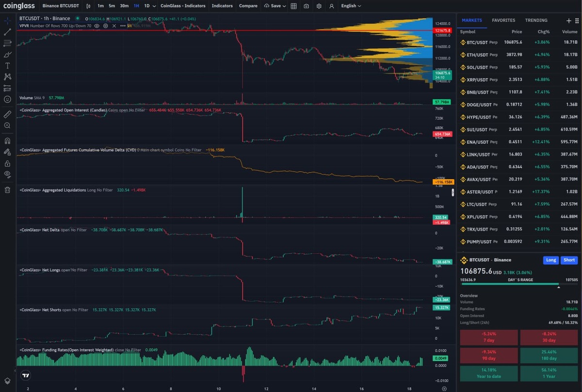The height and width of the screenshot is (392, 582).
Task: Sort watchlist by Price column
Action: [517, 31]
